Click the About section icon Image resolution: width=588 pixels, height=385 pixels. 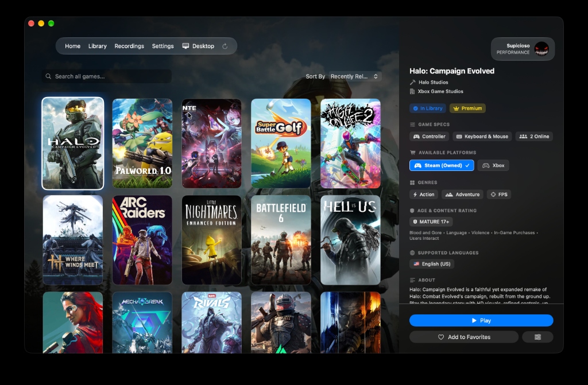tap(412, 280)
